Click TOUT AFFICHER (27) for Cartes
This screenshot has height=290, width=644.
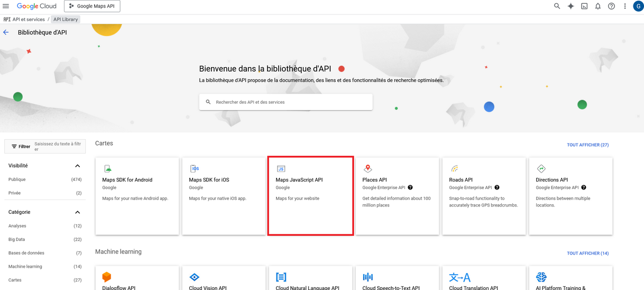coord(587,145)
